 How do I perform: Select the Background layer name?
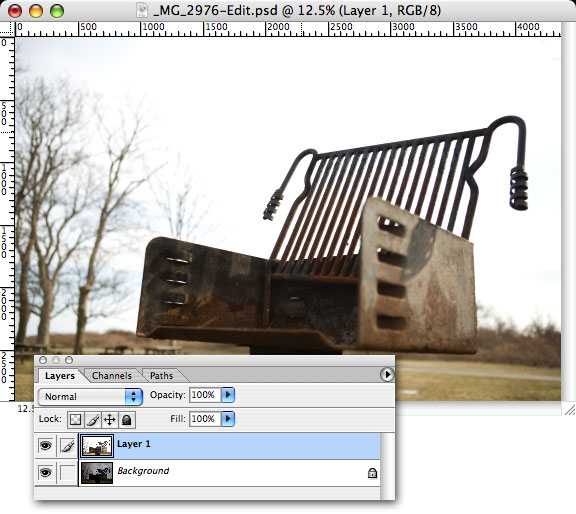(x=143, y=471)
